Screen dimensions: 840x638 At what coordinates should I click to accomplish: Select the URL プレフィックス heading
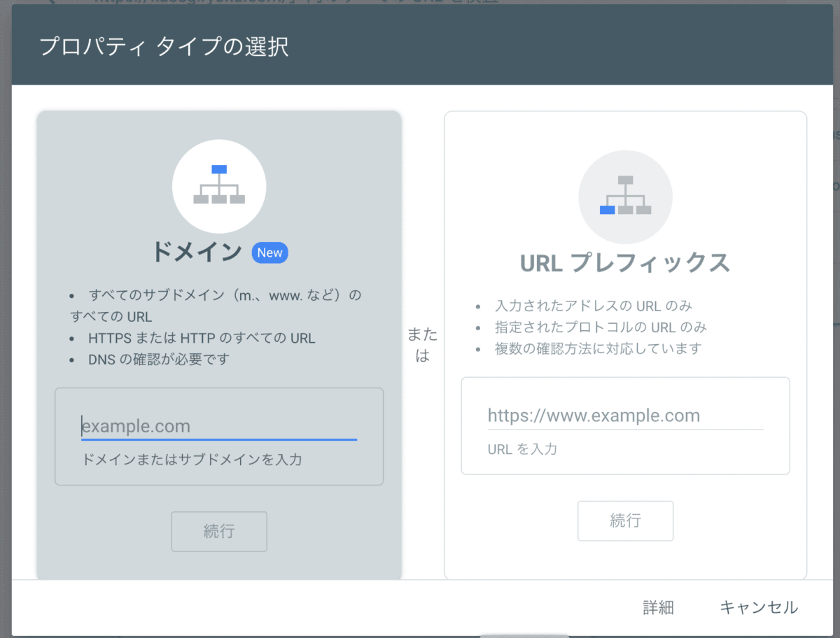(625, 263)
